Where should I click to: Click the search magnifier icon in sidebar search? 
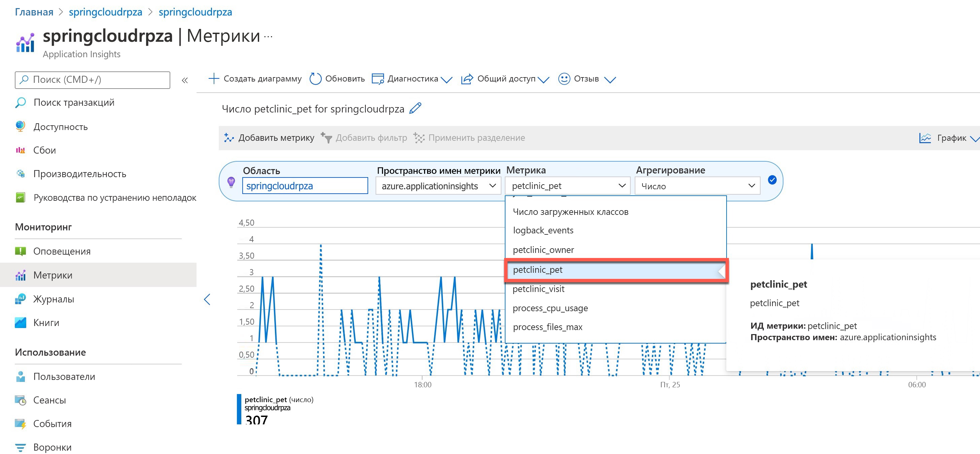coord(24,79)
